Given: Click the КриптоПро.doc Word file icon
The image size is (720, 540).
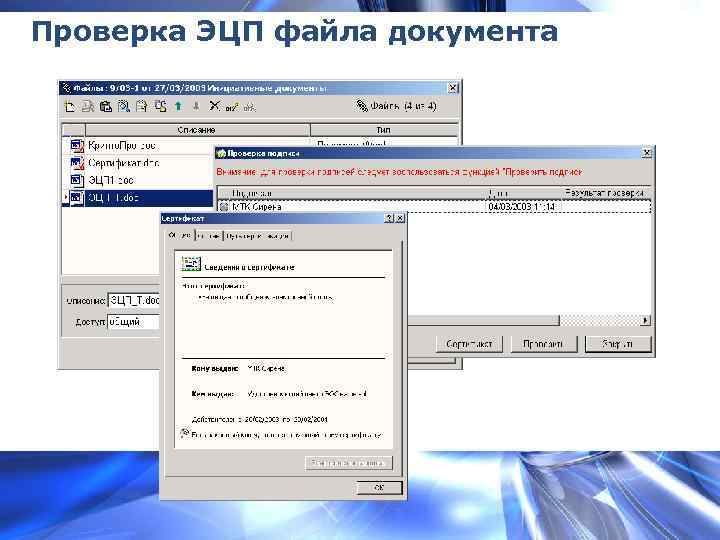Looking at the screenshot, I should [77, 146].
